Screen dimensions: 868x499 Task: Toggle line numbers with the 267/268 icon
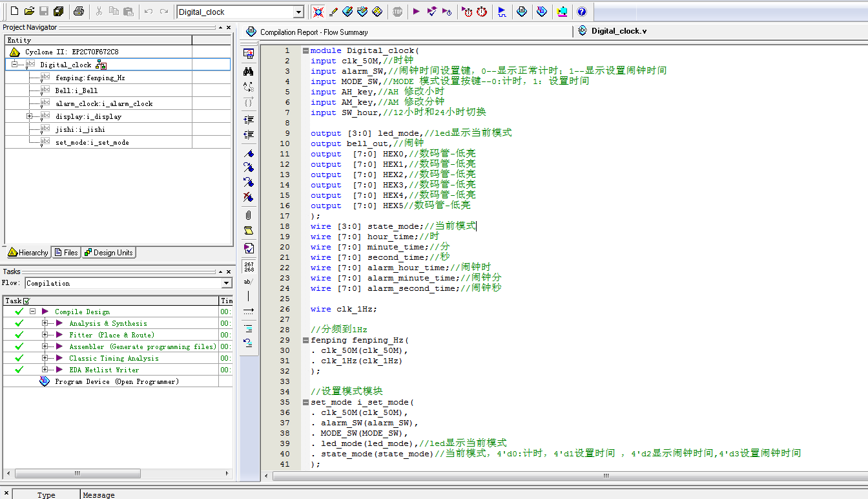(x=249, y=266)
